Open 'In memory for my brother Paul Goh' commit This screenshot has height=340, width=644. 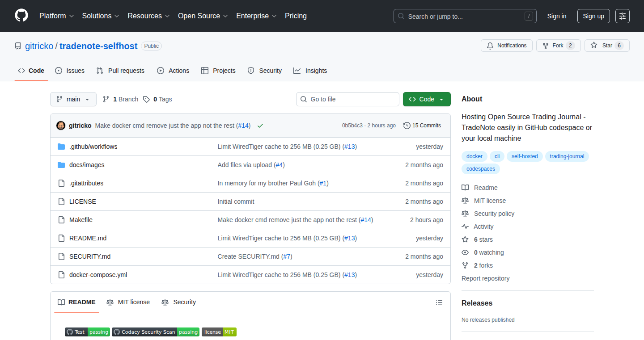[267, 183]
